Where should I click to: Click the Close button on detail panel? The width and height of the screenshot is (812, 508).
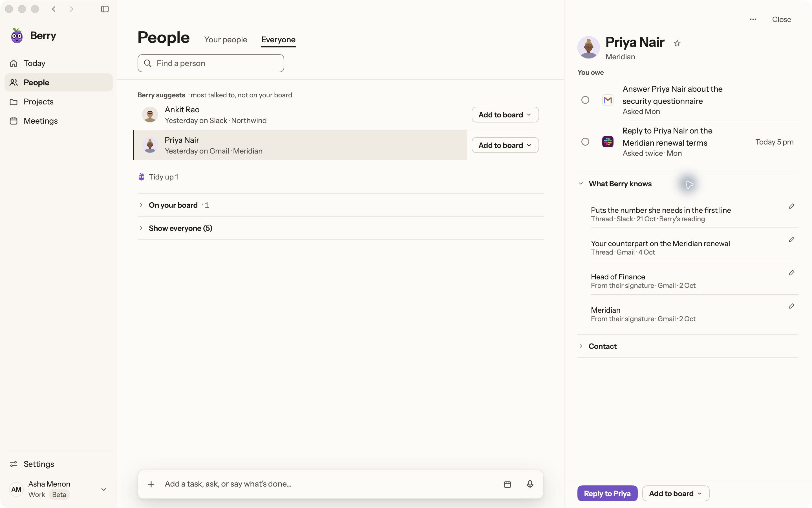(782, 19)
